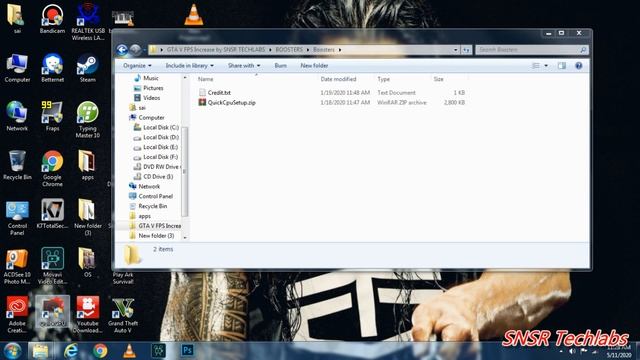Open Internet Explorer from the taskbar
Viewport: 640px width, 360px height.
pos(71,351)
